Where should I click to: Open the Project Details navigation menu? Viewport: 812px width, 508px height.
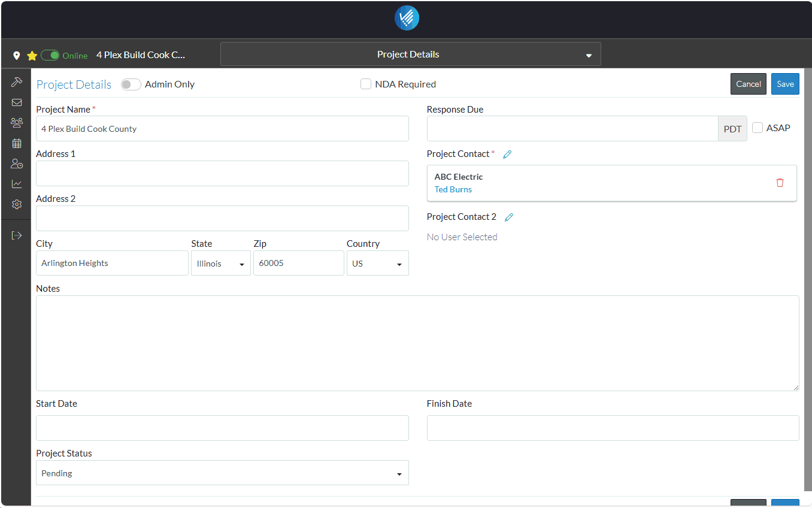pos(410,55)
